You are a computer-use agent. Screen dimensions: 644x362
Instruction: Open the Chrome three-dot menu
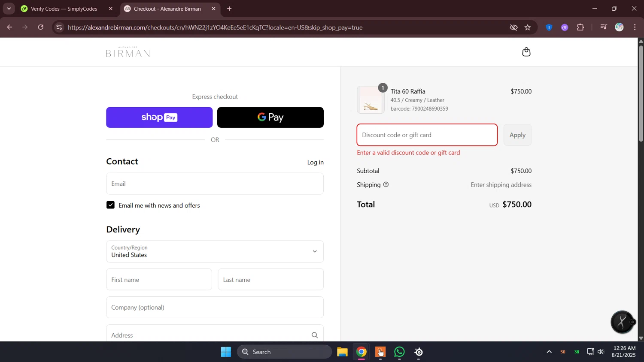point(635,27)
